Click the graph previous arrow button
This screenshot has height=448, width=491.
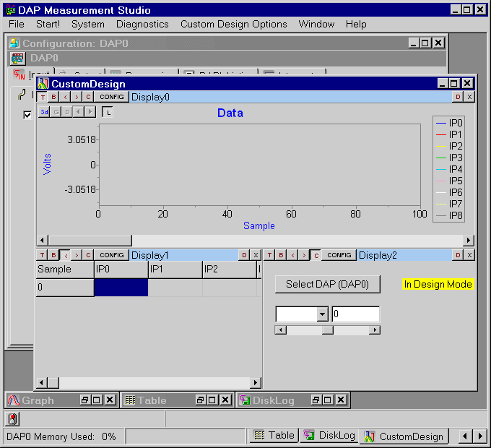pos(79,112)
